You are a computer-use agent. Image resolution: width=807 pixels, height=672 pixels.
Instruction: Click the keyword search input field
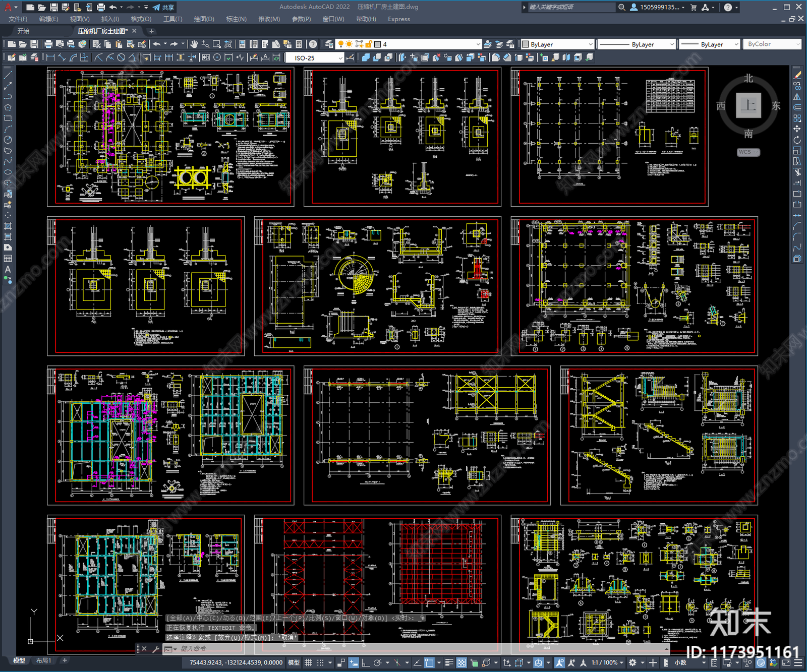pos(571,7)
